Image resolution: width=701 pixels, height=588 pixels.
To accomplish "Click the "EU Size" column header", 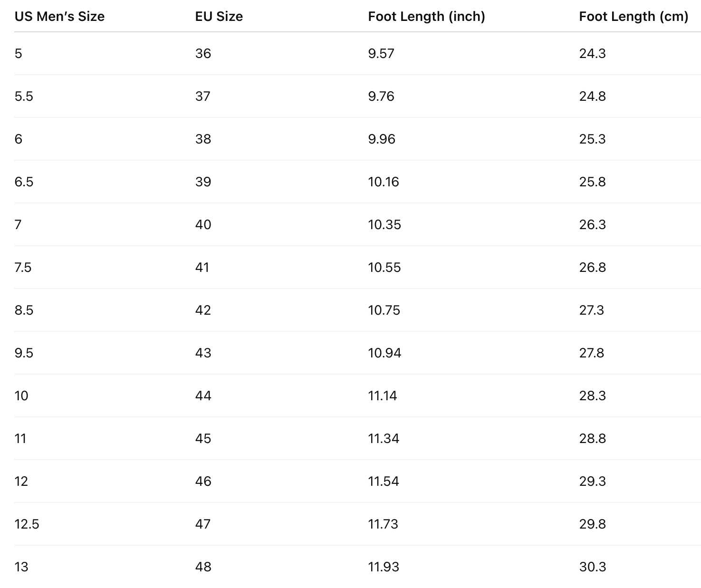I will pyautogui.click(x=219, y=17).
